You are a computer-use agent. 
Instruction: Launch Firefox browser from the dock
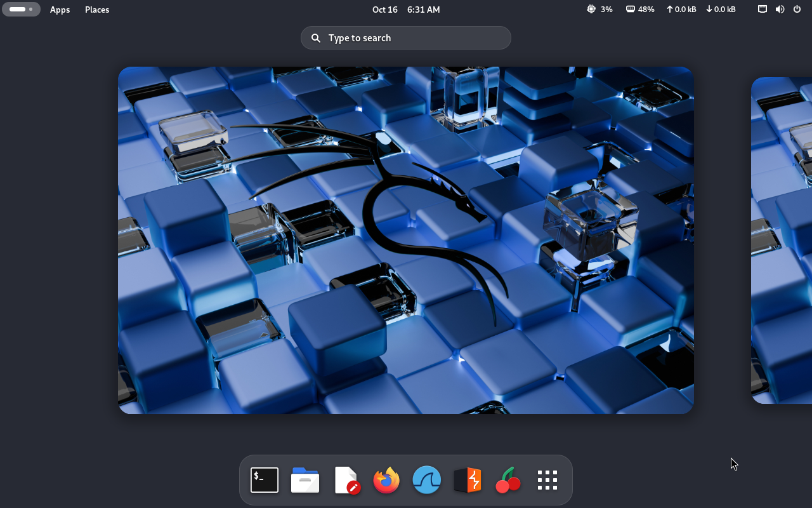386,480
